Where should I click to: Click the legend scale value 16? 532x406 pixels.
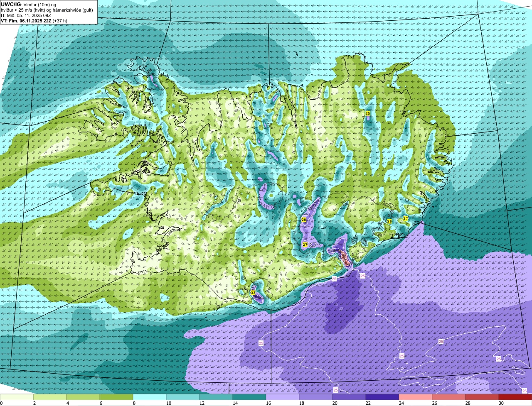(268, 403)
